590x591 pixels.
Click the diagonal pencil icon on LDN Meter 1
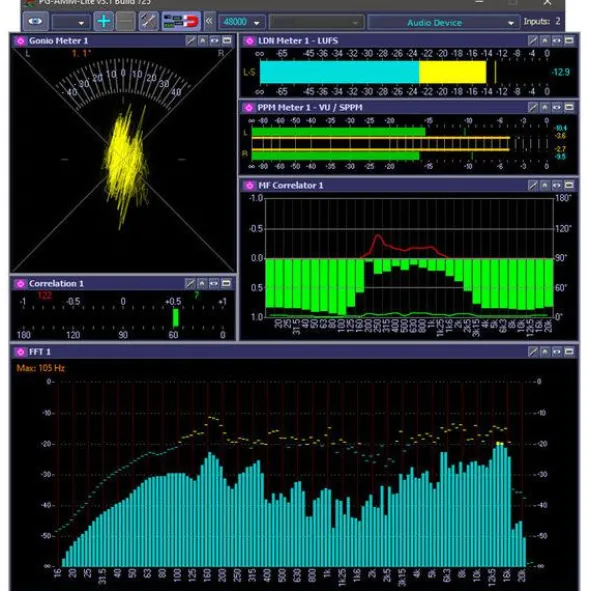[x=532, y=41]
